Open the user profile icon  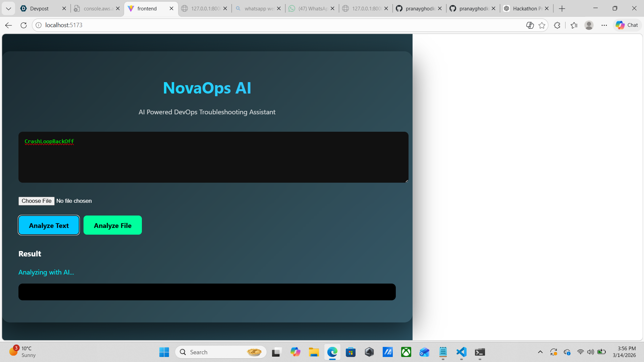coord(589,25)
